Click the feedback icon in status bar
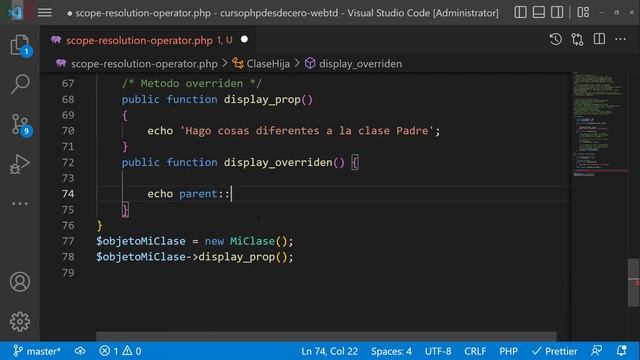Screen dimensions: 640x360 tap(596, 351)
